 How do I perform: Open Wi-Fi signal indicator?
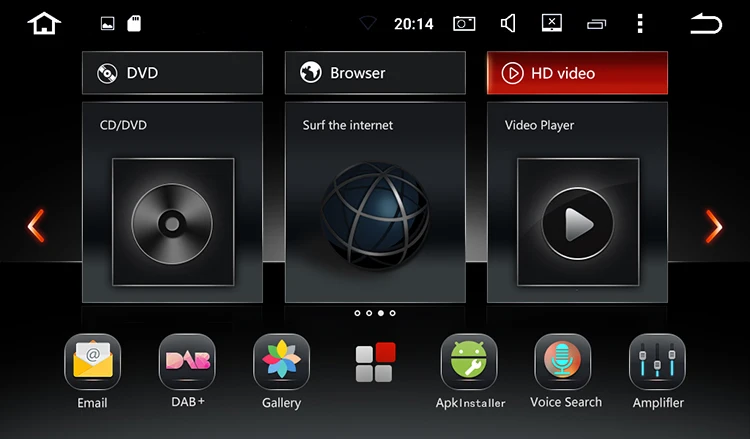point(368,23)
